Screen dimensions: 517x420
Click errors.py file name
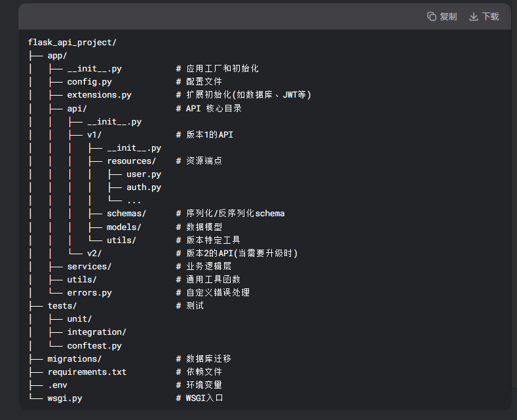pos(89,293)
